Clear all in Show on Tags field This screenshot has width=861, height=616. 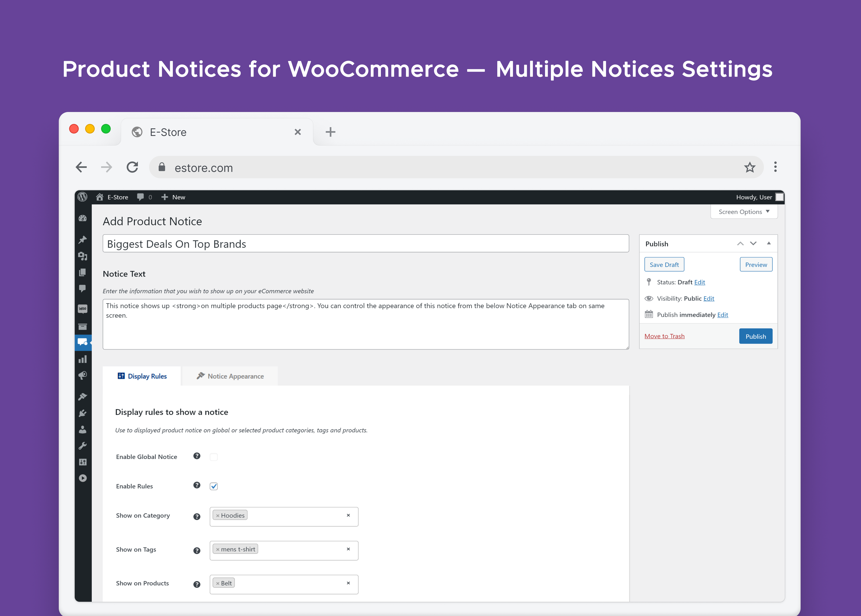pos(348,549)
